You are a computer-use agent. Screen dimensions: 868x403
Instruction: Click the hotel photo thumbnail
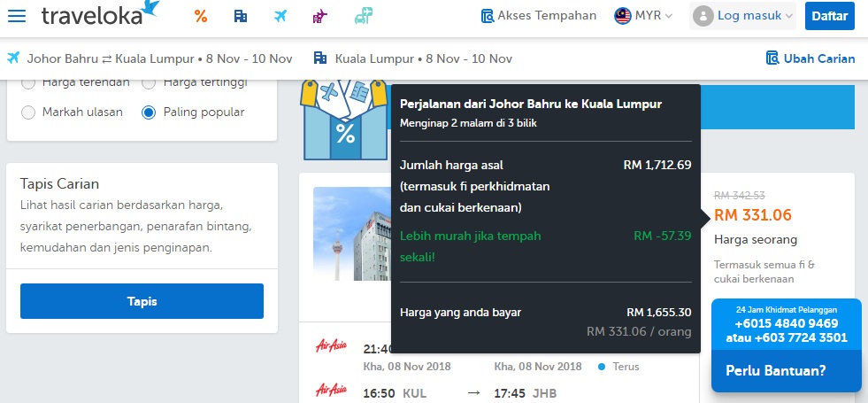(351, 233)
